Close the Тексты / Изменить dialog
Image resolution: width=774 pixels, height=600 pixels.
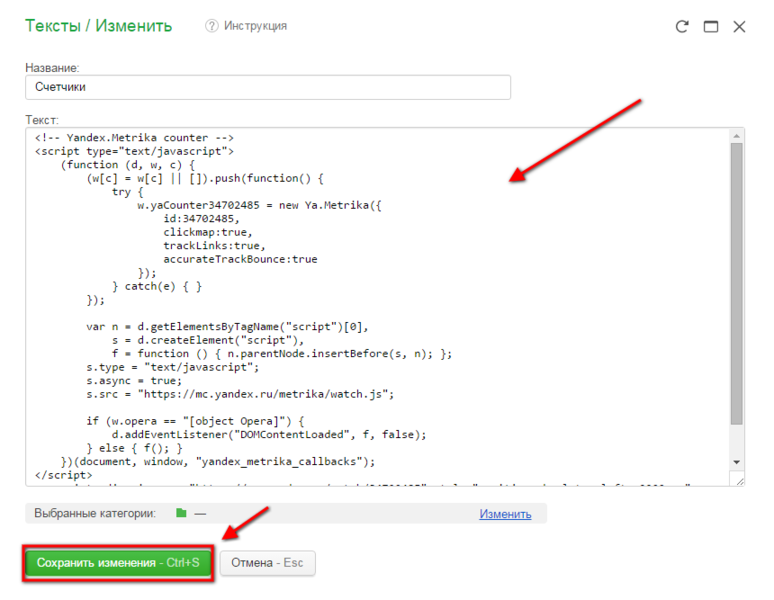point(739,26)
